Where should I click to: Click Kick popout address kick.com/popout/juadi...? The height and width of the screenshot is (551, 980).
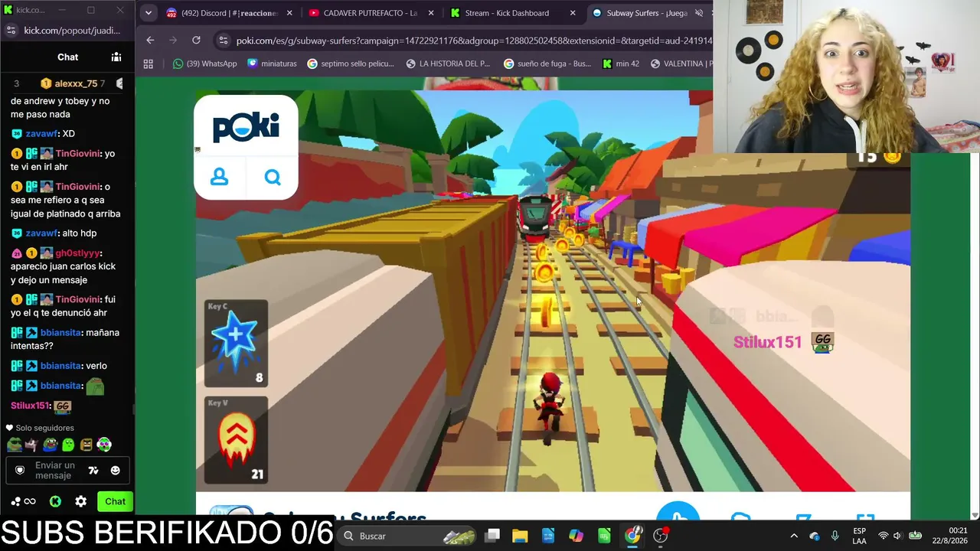pyautogui.click(x=72, y=31)
